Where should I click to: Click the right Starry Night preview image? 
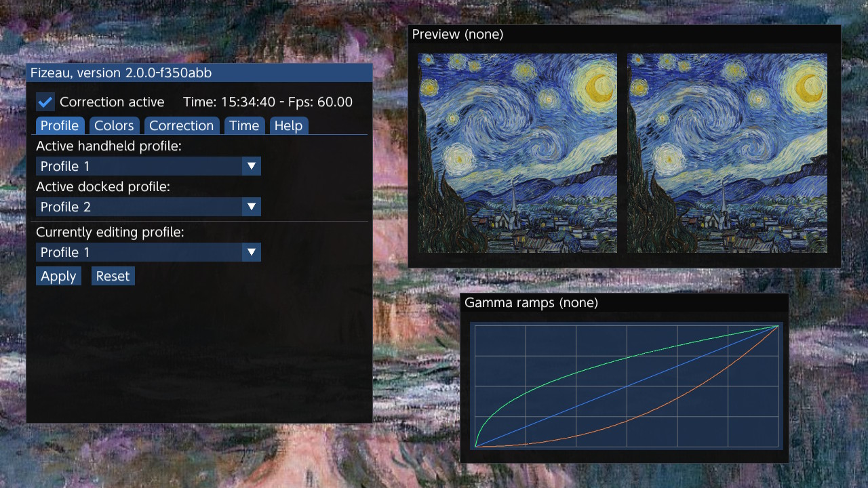(x=727, y=153)
